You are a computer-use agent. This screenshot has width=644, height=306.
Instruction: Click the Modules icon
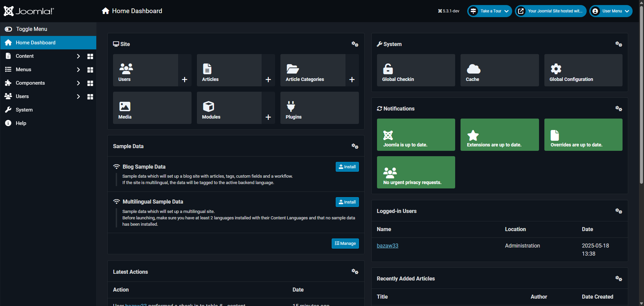tap(208, 106)
